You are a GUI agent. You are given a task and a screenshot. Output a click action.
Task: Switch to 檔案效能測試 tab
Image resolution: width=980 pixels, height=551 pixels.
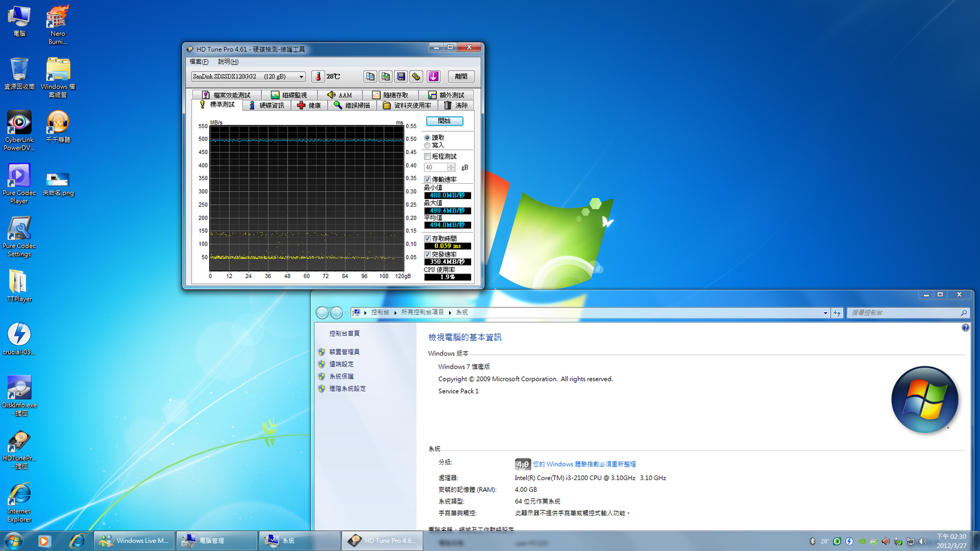[226, 95]
